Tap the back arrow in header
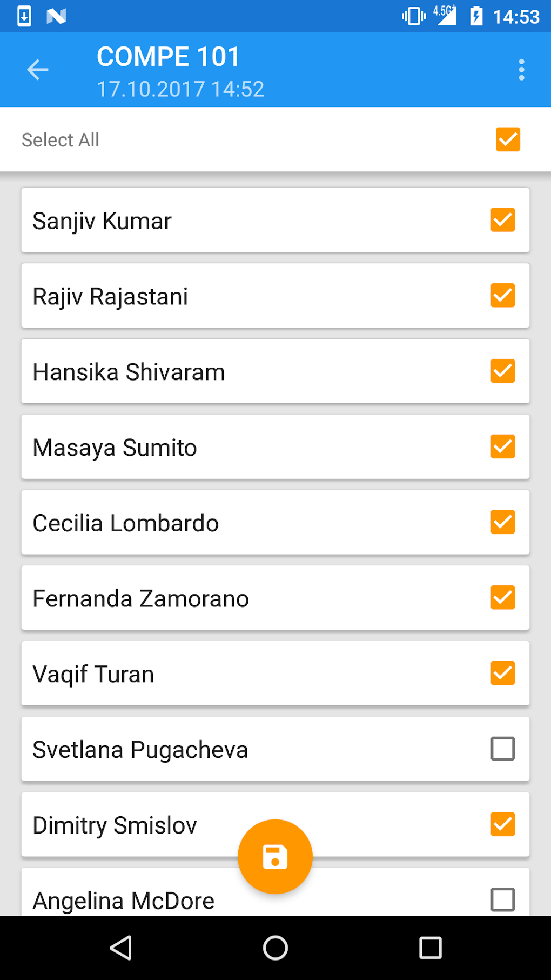Image resolution: width=551 pixels, height=980 pixels. (38, 70)
